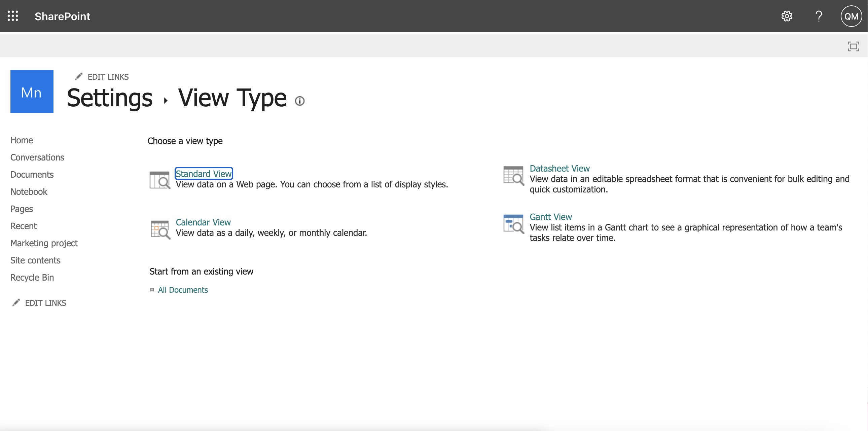This screenshot has height=431, width=868.
Task: Start from the All Documents view
Action: coord(183,290)
